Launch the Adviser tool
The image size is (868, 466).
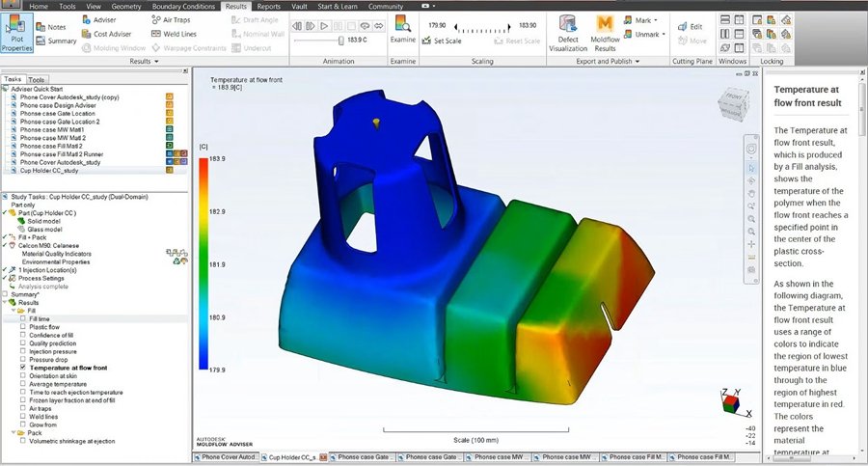99,19
